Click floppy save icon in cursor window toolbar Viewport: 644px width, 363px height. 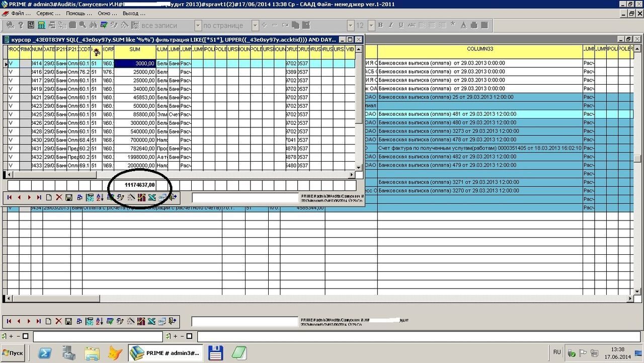tap(69, 197)
